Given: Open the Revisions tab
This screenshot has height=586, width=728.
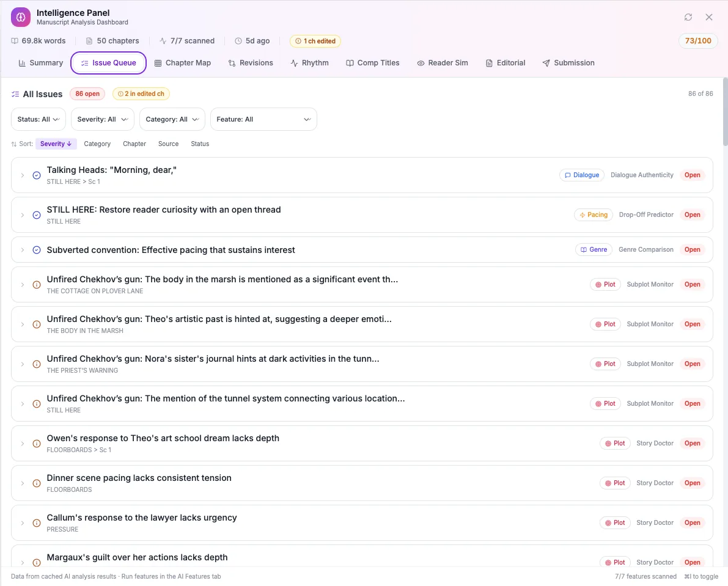Looking at the screenshot, I should pos(251,63).
